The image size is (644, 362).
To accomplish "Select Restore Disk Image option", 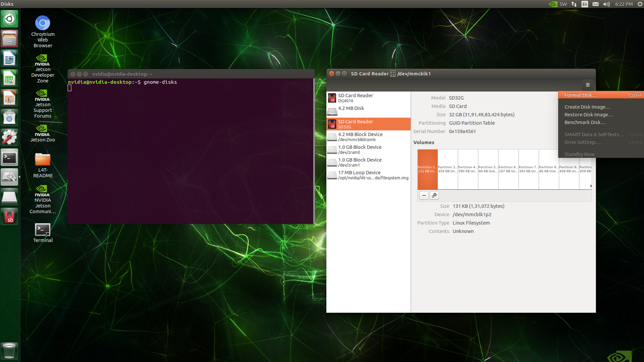I will click(x=588, y=115).
